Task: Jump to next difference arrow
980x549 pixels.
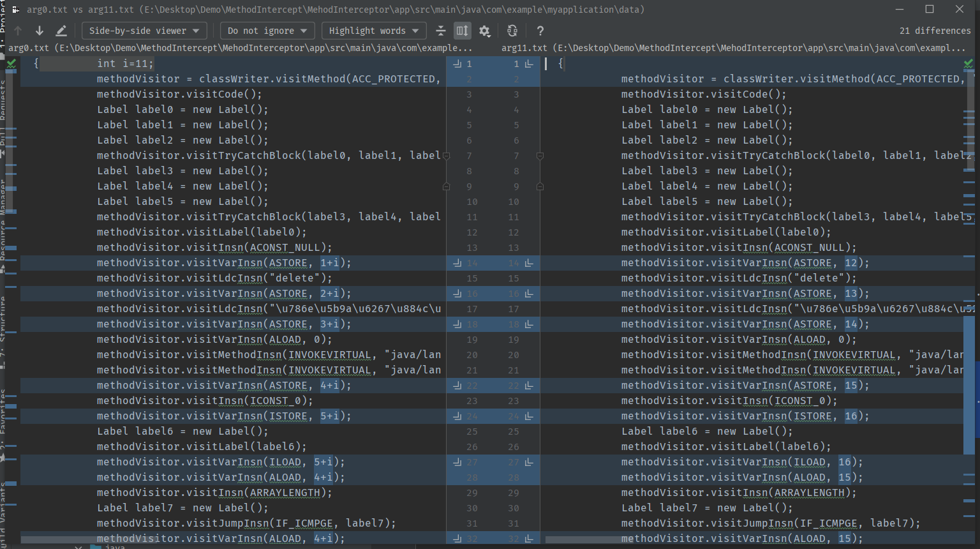Action: 40,31
